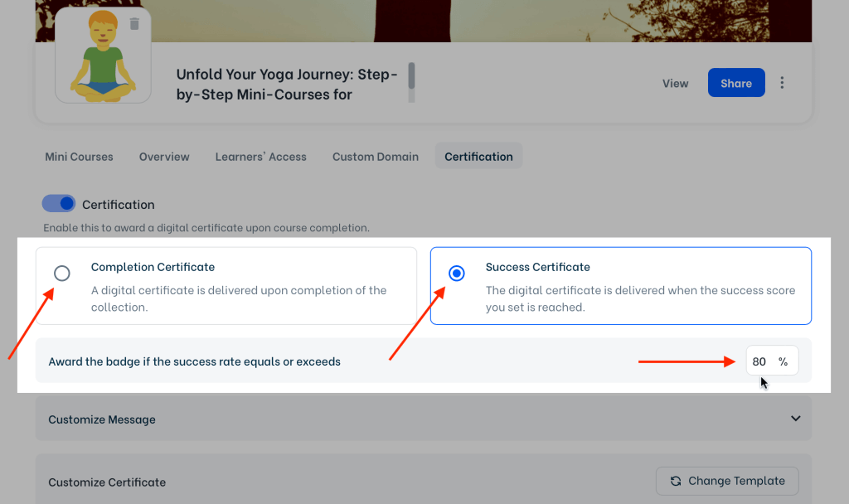The width and height of the screenshot is (849, 504).
Task: Open the three-dot more options menu
Action: 782,83
